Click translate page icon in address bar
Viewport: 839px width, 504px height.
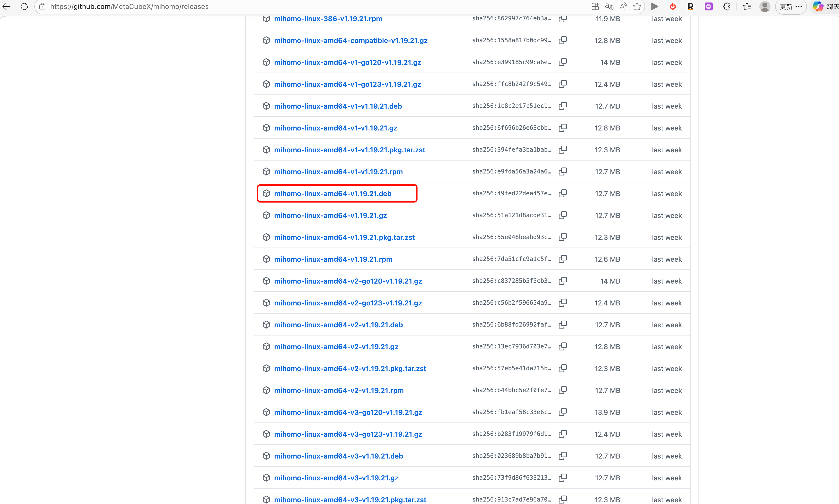pyautogui.click(x=609, y=6)
